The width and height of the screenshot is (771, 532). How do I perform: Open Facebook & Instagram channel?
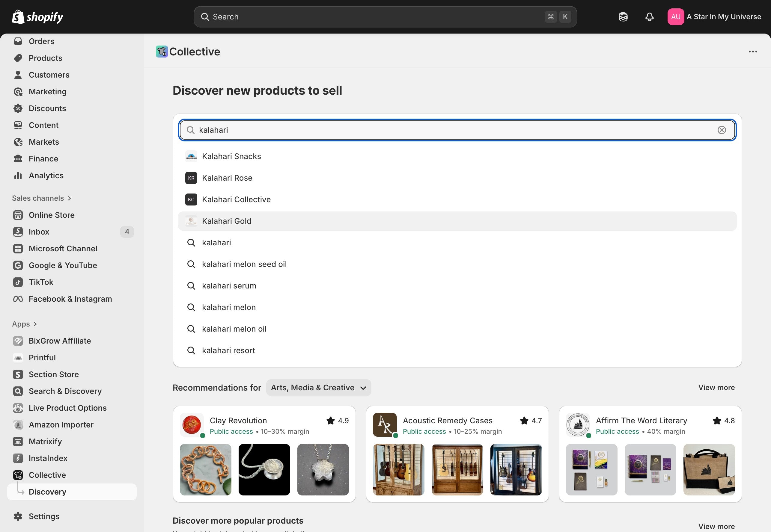point(70,299)
